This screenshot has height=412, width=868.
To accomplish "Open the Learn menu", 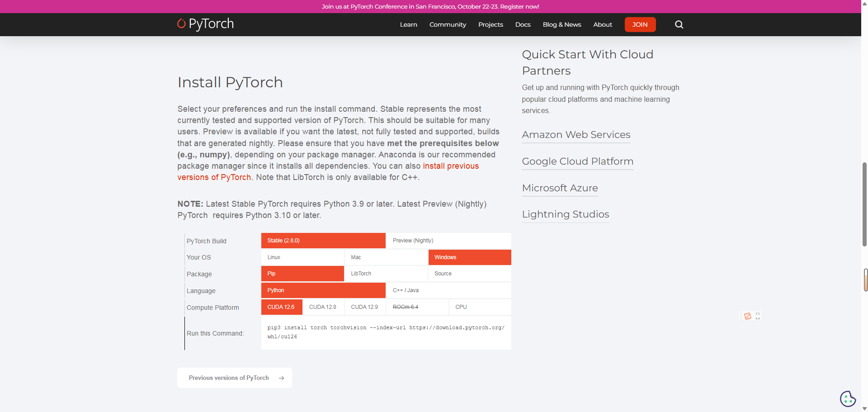I will click(408, 24).
